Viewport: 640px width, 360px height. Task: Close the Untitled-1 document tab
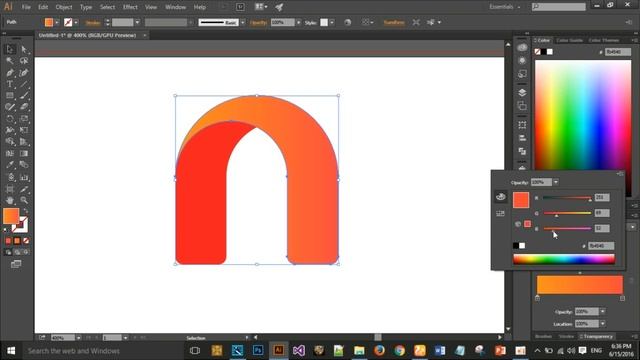[144, 36]
